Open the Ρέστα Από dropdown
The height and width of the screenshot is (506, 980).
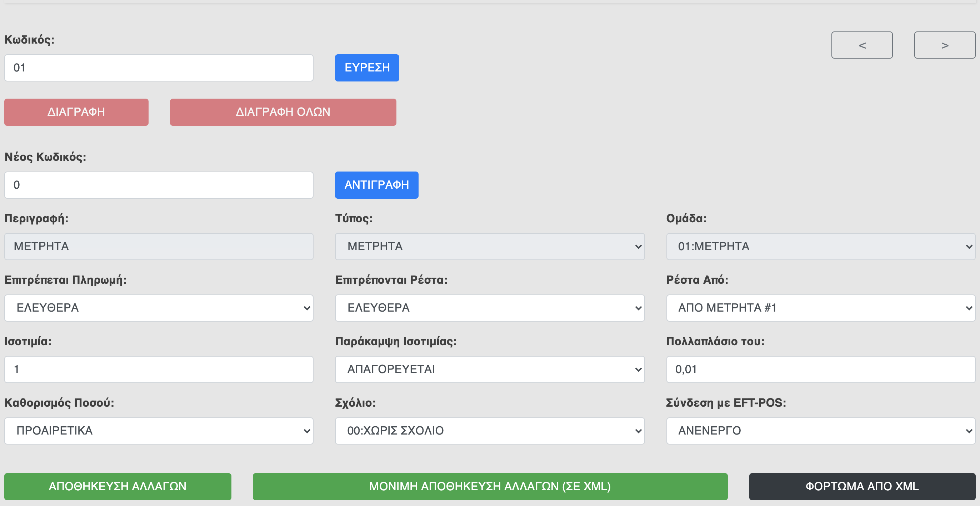(821, 308)
